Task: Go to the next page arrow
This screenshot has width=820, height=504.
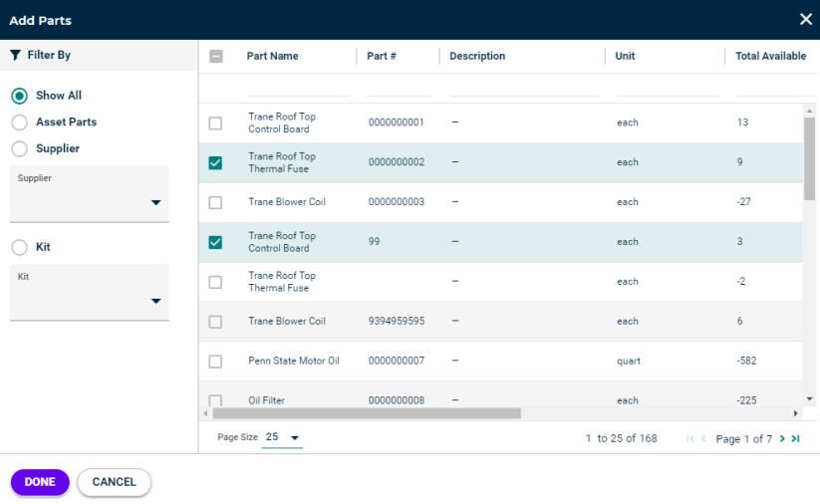Action: coord(782,438)
